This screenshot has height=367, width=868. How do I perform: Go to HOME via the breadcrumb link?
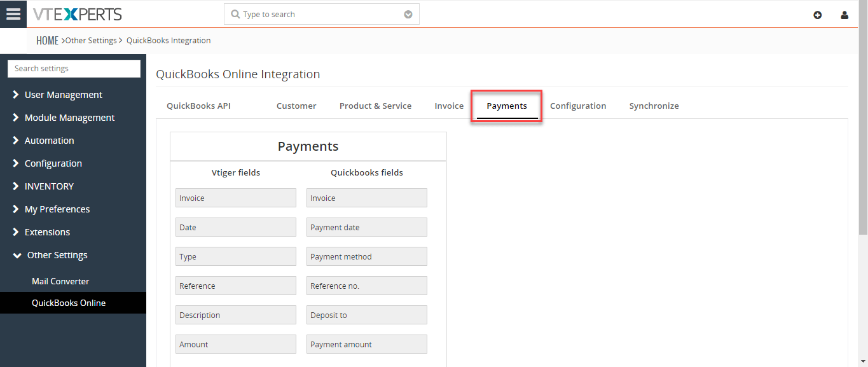point(47,39)
